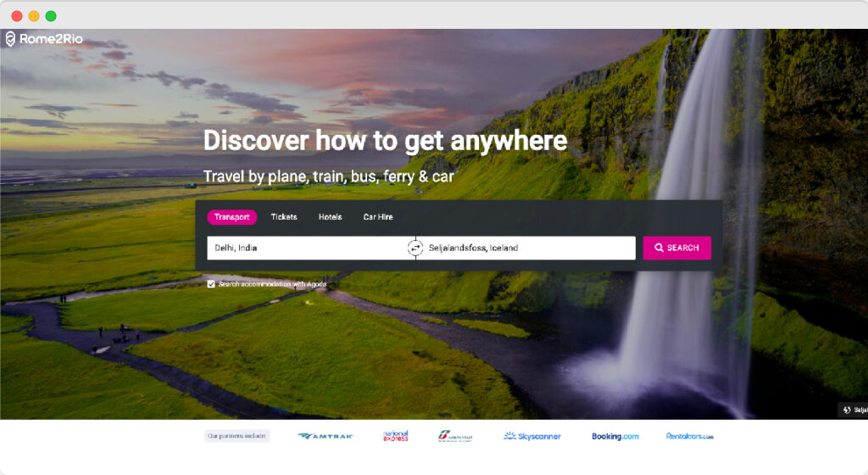Click the Delhi, India origin field
Image resolution: width=868 pixels, height=475 pixels.
[x=307, y=248]
